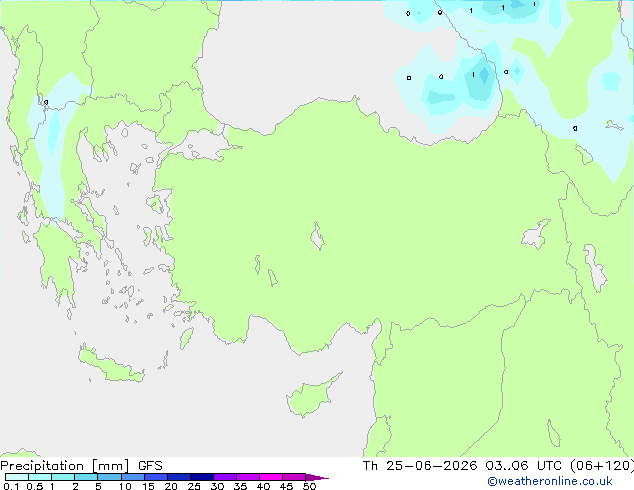Click the 5–10 mm blue legend swatch

coord(109,477)
